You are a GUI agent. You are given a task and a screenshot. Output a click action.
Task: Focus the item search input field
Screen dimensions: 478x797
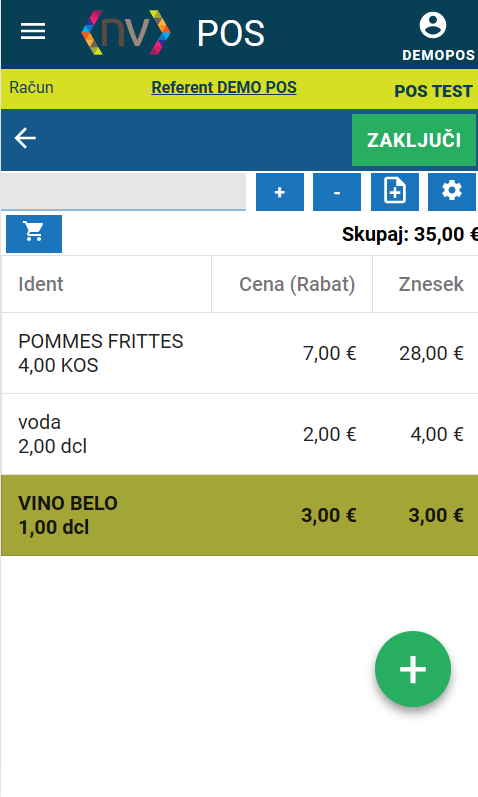[123, 192]
